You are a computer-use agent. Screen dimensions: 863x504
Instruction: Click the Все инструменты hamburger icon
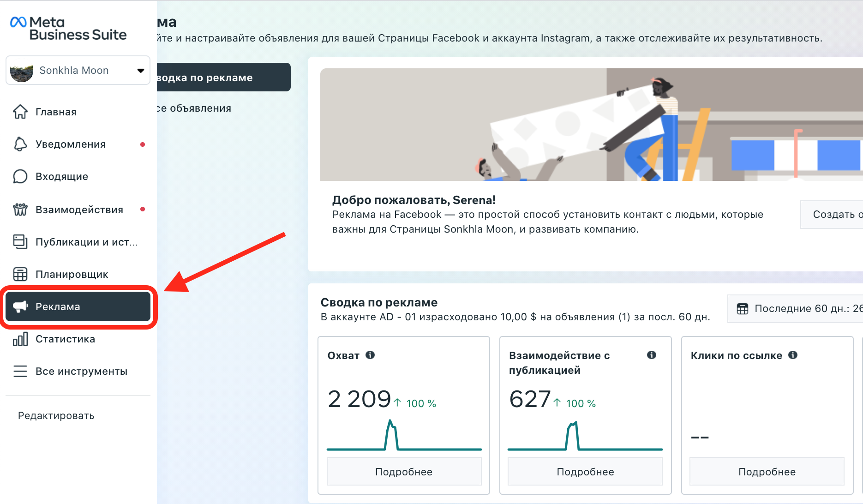(20, 371)
